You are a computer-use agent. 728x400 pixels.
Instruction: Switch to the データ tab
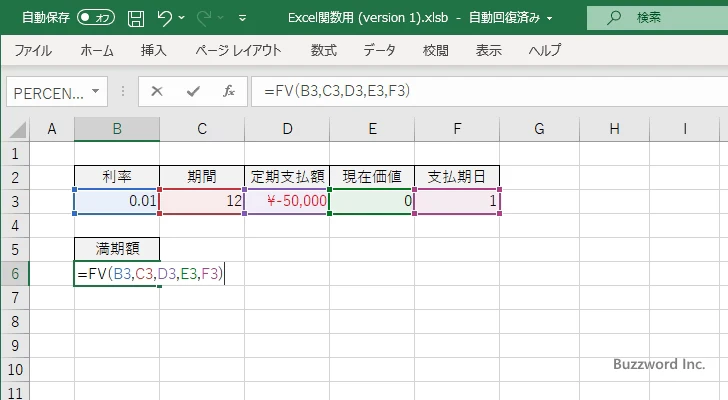coord(379,50)
